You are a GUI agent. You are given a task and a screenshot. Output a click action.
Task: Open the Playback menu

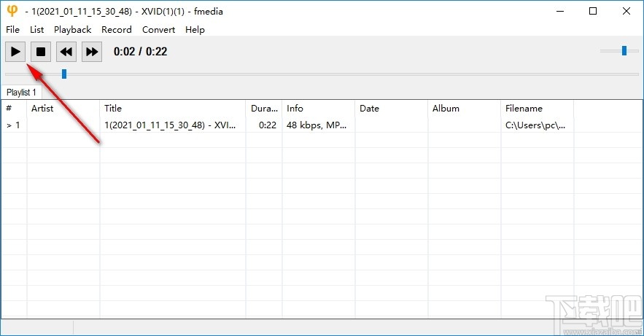[73, 30]
